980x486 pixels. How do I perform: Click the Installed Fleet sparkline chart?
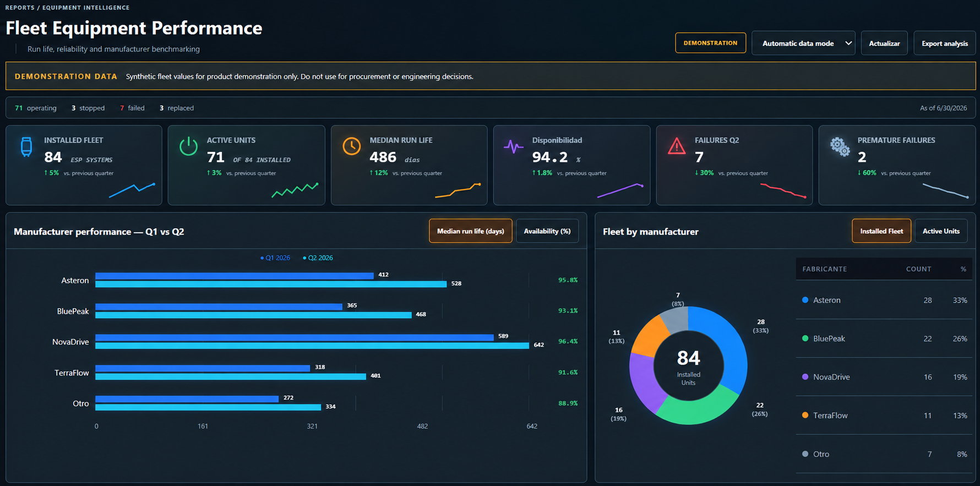pyautogui.click(x=132, y=190)
